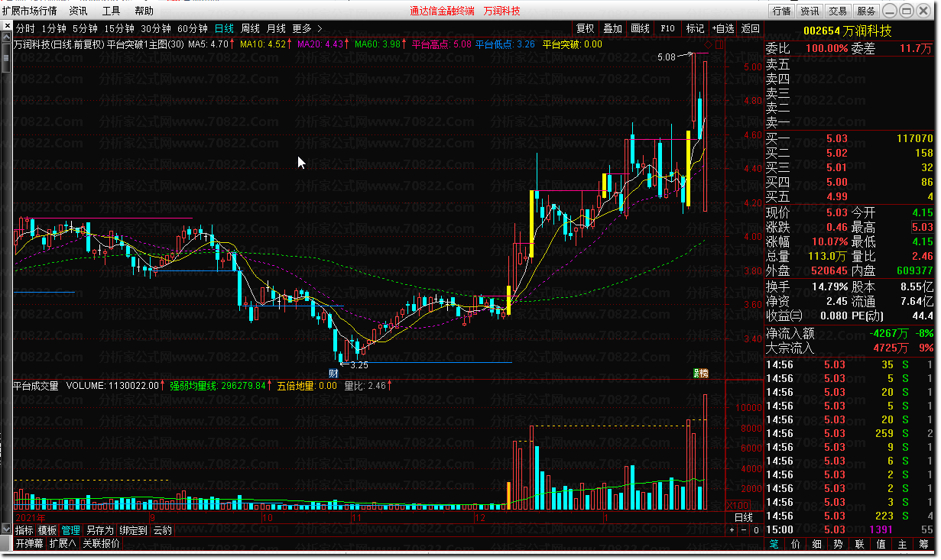This screenshot has height=560, width=941.
Task: Select the 主 tab in tick panel
Action: [903, 544]
